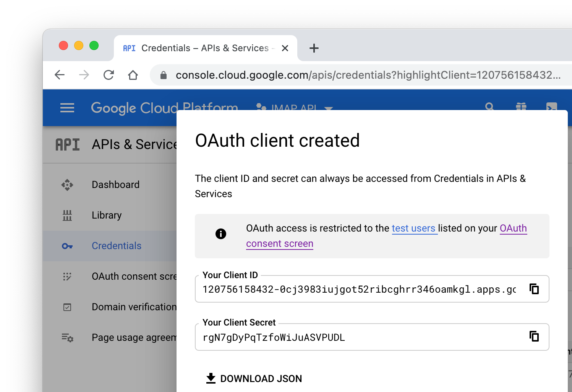Close the Credentials browser tab
The height and width of the screenshot is (392, 572).
click(285, 48)
